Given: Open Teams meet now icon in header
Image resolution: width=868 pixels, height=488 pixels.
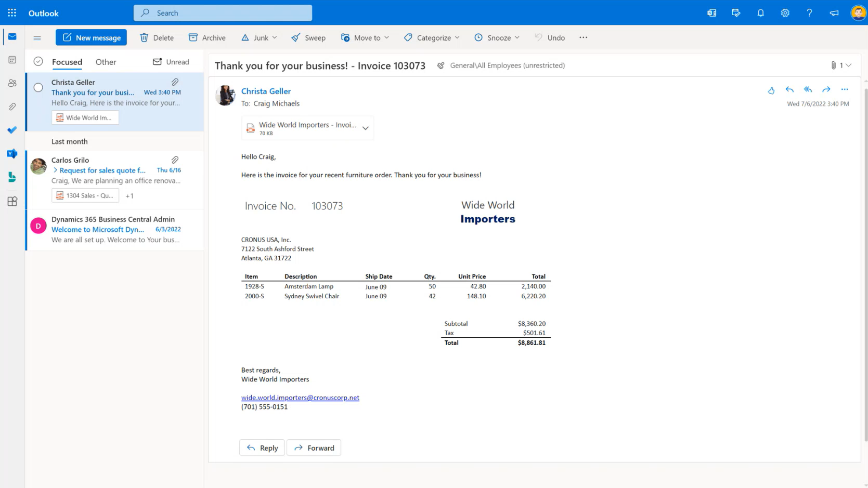Looking at the screenshot, I should [x=711, y=13].
